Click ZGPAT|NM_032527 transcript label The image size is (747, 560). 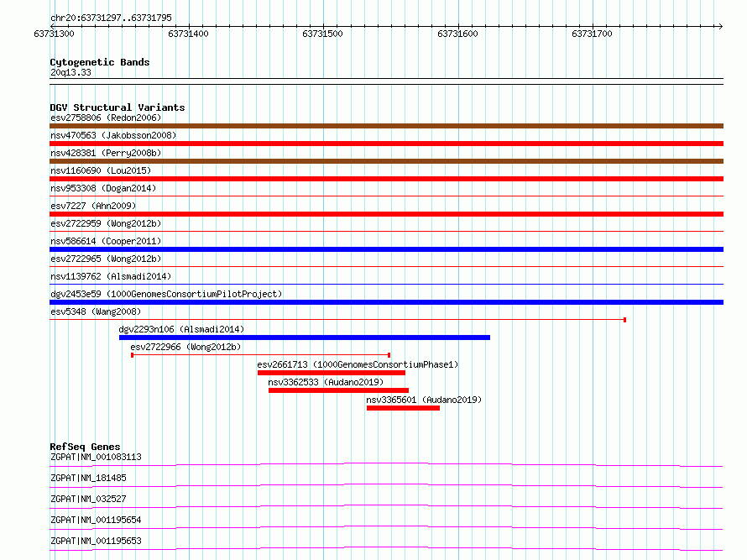[x=89, y=499]
